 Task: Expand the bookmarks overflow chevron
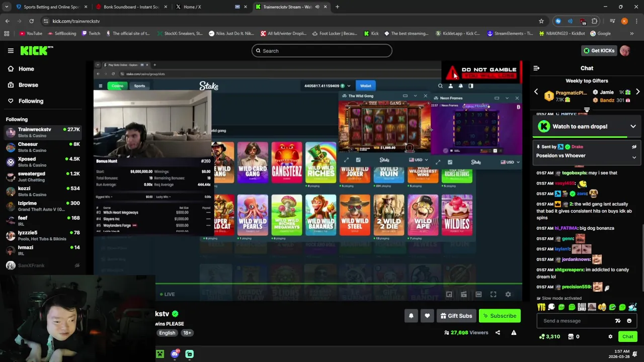[632, 33]
